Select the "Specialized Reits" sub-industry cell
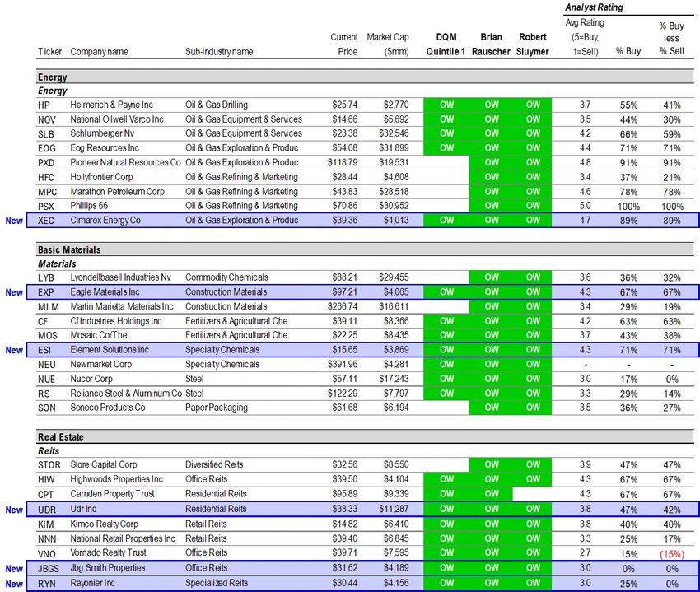Image resolution: width=700 pixels, height=592 pixels. pyautogui.click(x=217, y=583)
